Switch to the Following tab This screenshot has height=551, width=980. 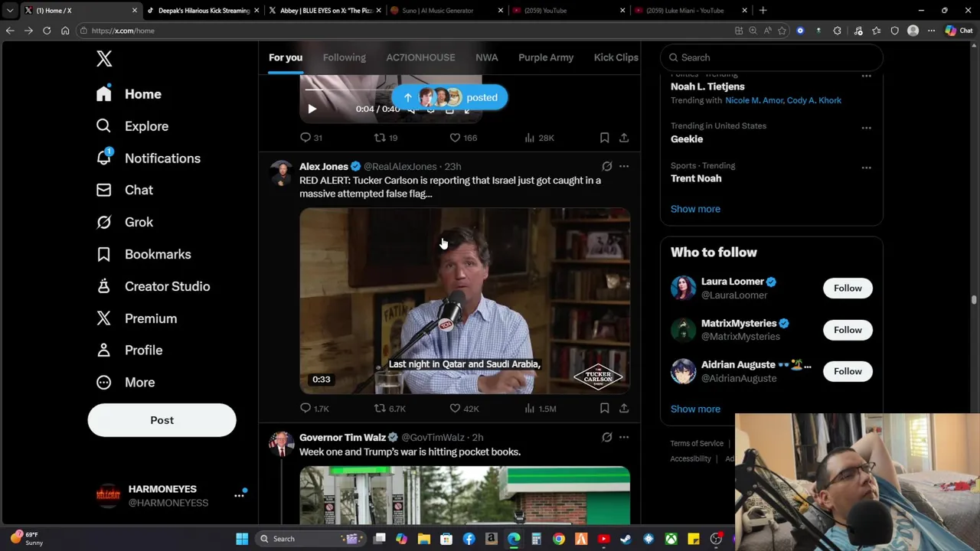[344, 57]
